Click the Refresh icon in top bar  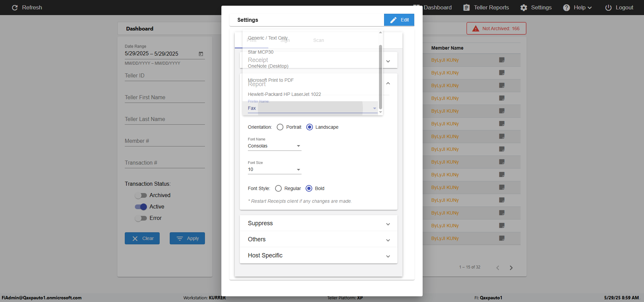[15, 7]
